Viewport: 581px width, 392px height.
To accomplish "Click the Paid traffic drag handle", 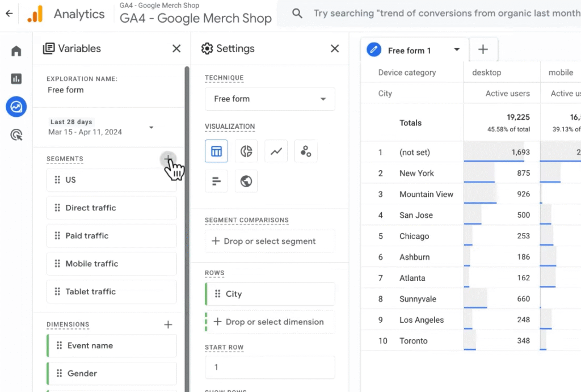I will click(x=57, y=235).
